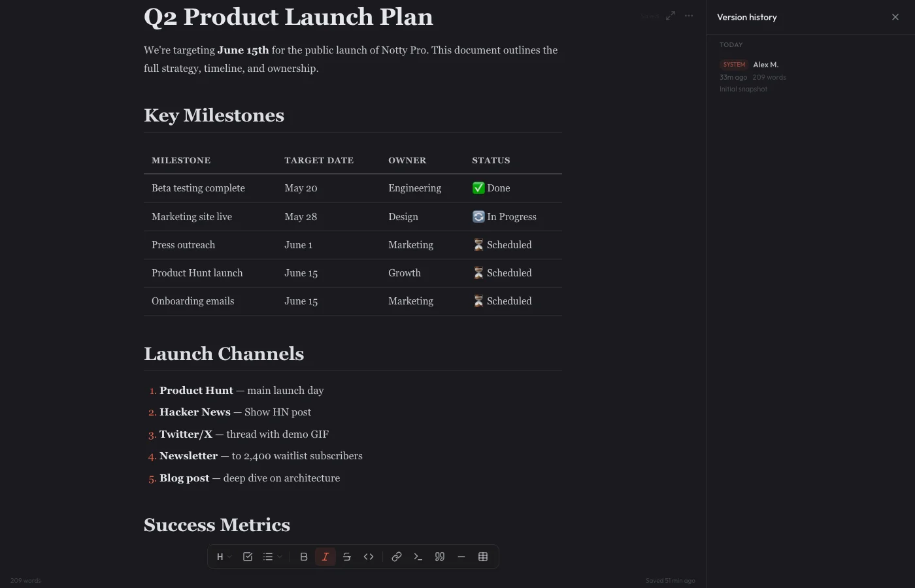915x588 pixels.
Task: Click the Blog post list item
Action: coord(250,478)
